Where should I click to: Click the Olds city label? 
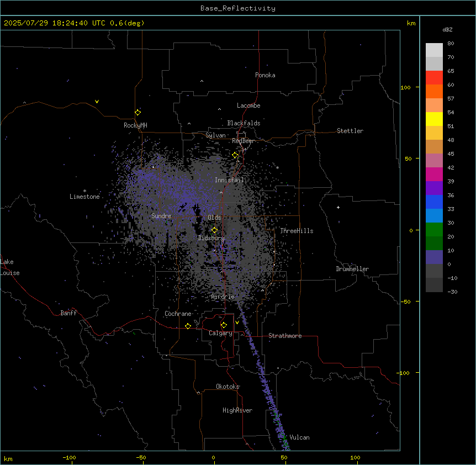click(x=214, y=218)
